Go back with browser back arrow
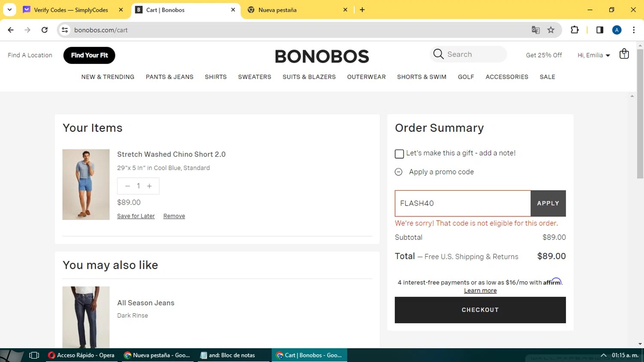This screenshot has width=644, height=362. tap(11, 30)
